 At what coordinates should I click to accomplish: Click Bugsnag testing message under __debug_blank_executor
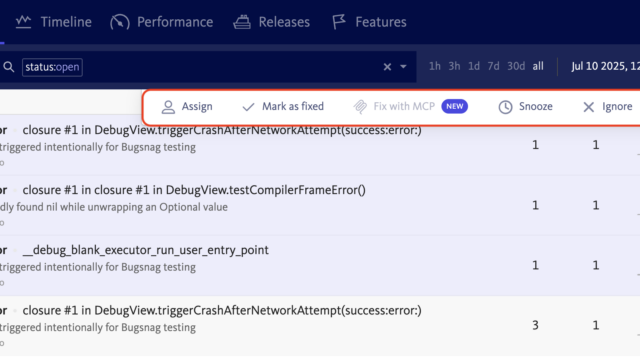98,267
